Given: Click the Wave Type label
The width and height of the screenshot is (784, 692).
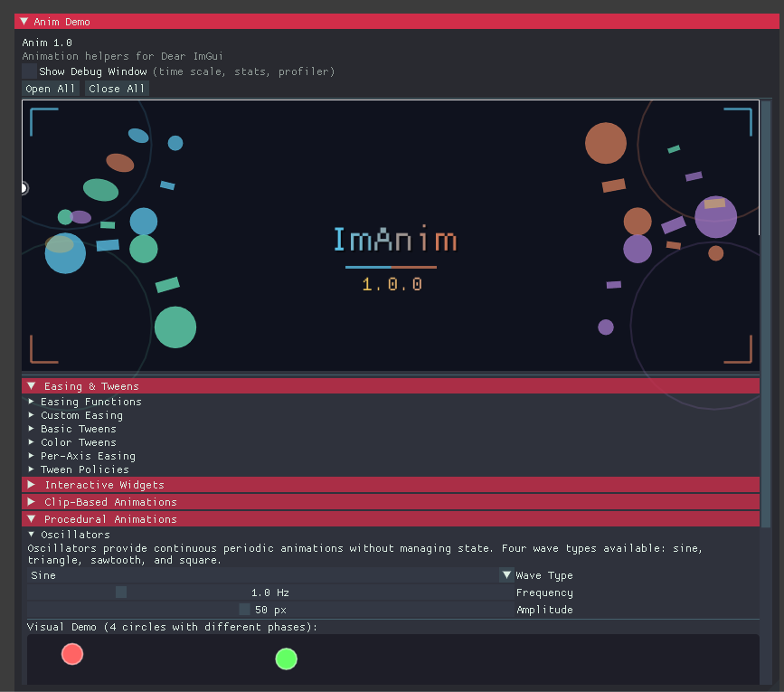Looking at the screenshot, I should click(x=544, y=575).
